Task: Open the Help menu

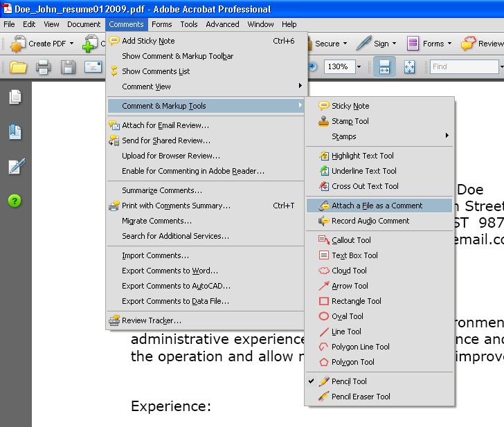Action: (x=289, y=24)
